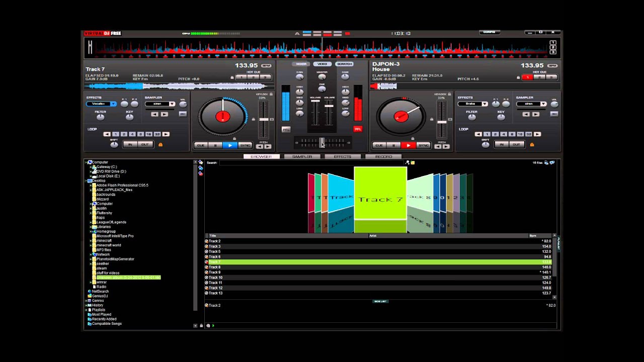Toggle the left deck hot cue lock
Image resolution: width=644 pixels, height=362 pixels.
pyautogui.click(x=232, y=77)
